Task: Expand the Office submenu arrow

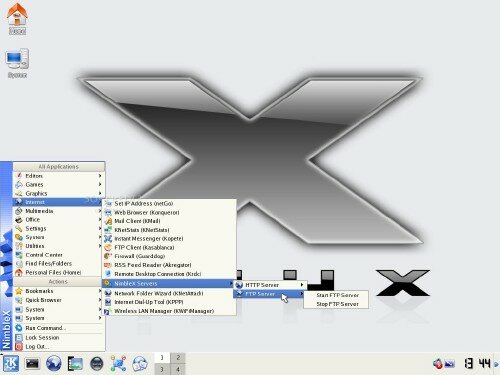Action: click(100, 219)
